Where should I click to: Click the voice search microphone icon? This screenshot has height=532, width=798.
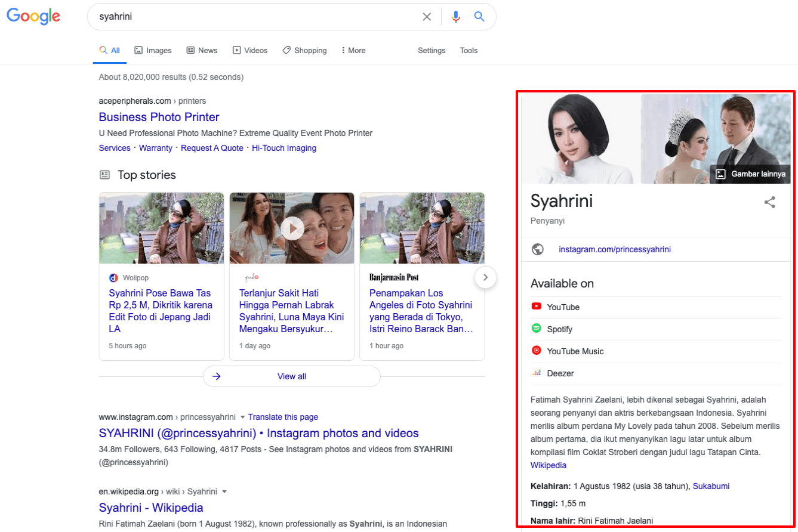click(456, 17)
